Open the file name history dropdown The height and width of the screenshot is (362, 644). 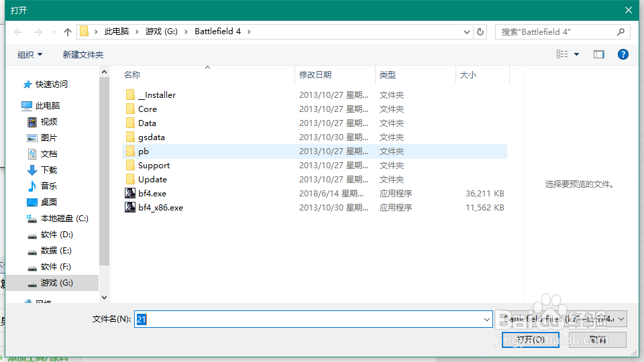[487, 319]
